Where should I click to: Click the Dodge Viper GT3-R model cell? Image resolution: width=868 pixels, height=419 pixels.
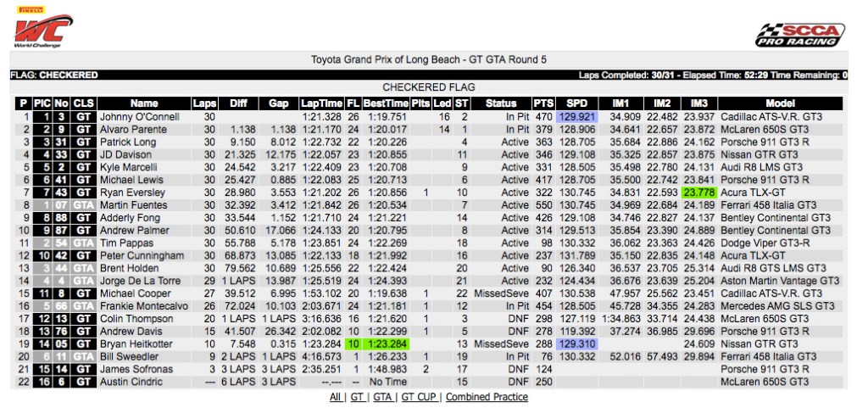tap(764, 243)
